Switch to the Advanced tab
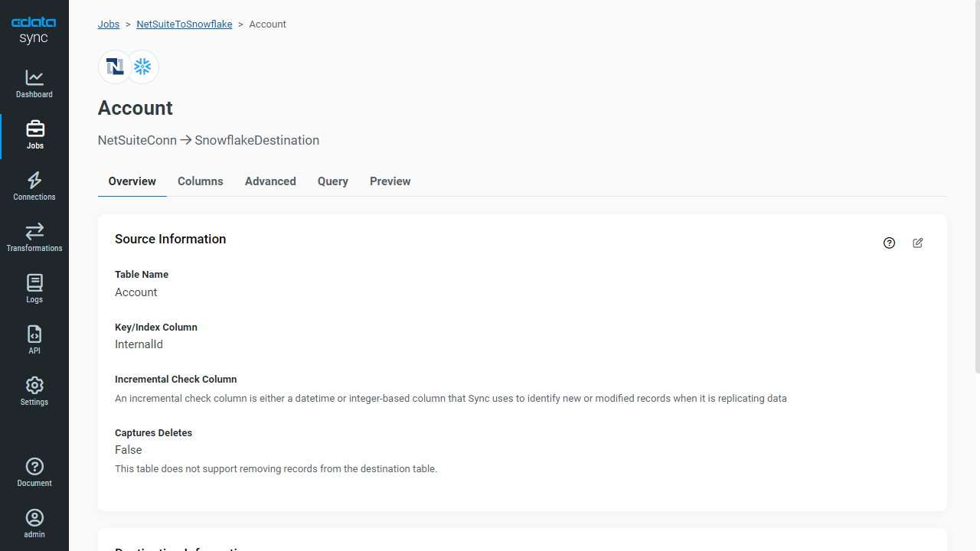This screenshot has width=980, height=551. click(270, 181)
